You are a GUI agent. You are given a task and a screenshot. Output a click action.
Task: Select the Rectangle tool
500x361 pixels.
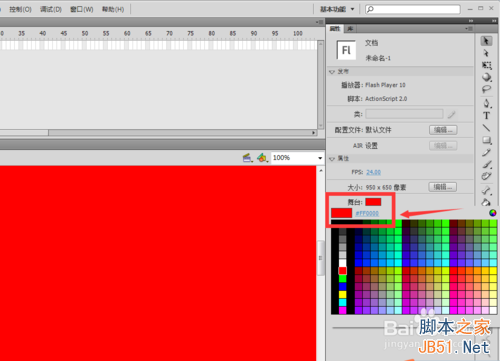[x=487, y=140]
